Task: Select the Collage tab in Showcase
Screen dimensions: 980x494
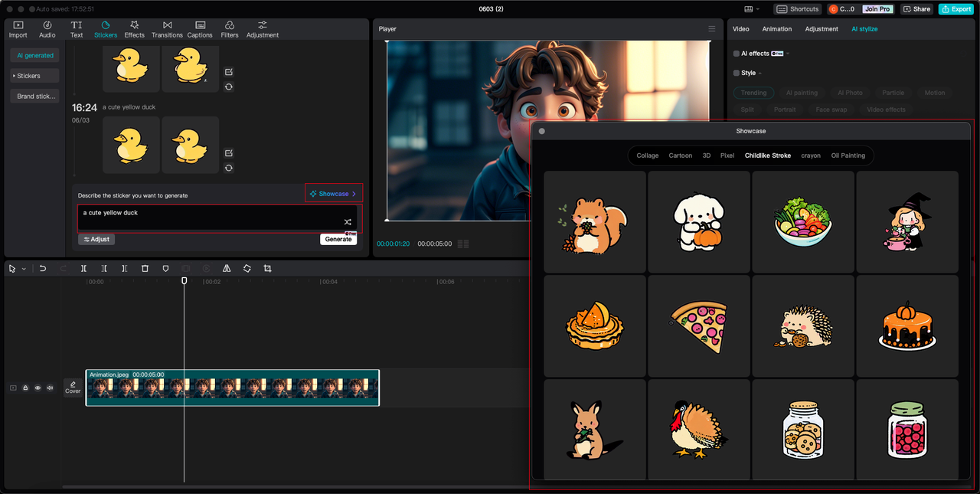Action: (x=648, y=155)
